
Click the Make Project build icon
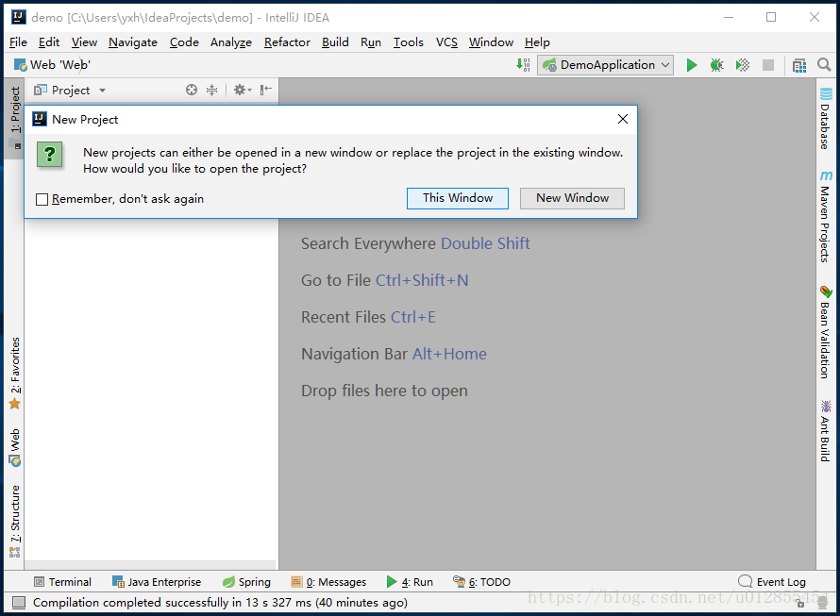[523, 65]
